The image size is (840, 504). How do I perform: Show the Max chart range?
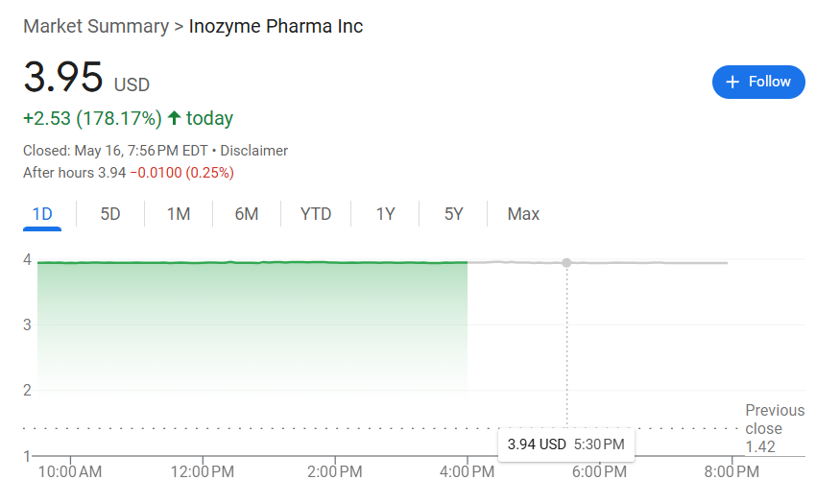click(x=523, y=214)
